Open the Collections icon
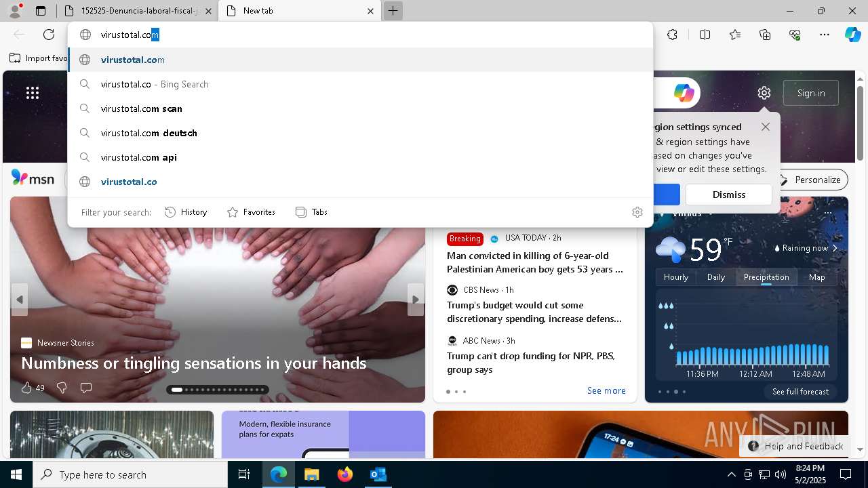Screen dimensions: 868x488 765,35
